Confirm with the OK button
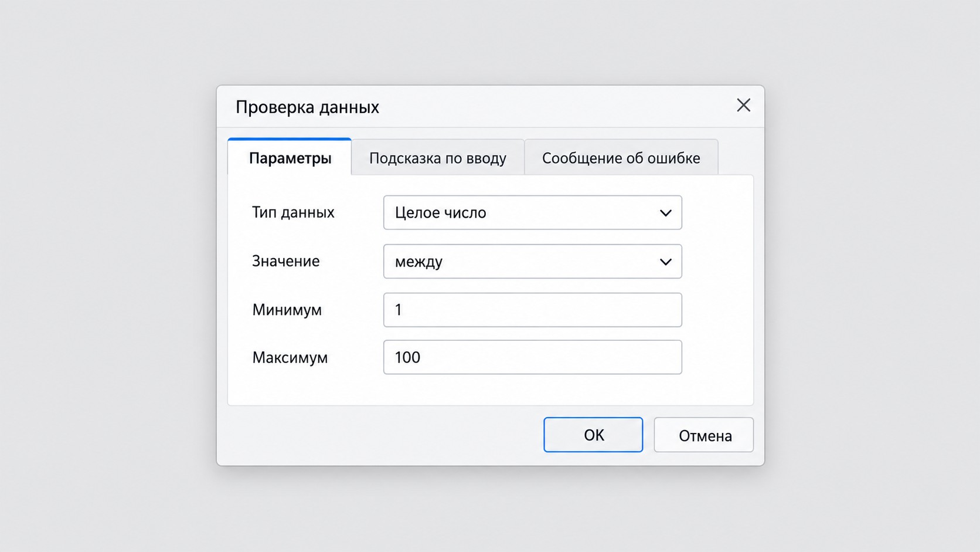980x552 pixels. click(x=593, y=435)
